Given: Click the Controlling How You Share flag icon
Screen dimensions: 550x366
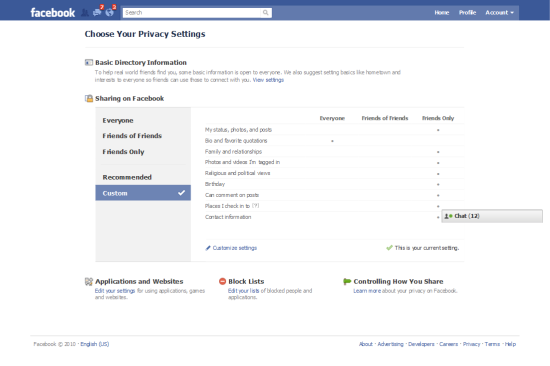Looking at the screenshot, I should coord(347,281).
